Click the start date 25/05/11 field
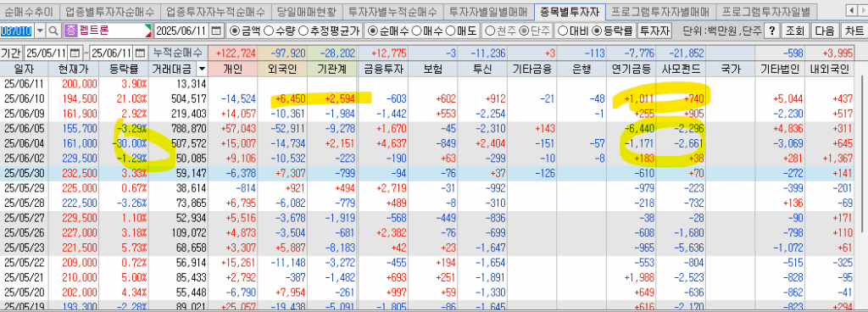 47,53
